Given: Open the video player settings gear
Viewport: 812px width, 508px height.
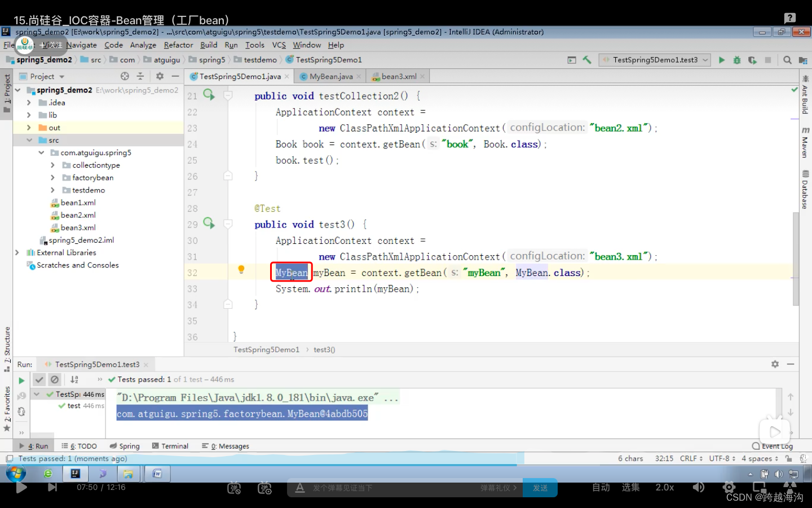Looking at the screenshot, I should [x=729, y=487].
